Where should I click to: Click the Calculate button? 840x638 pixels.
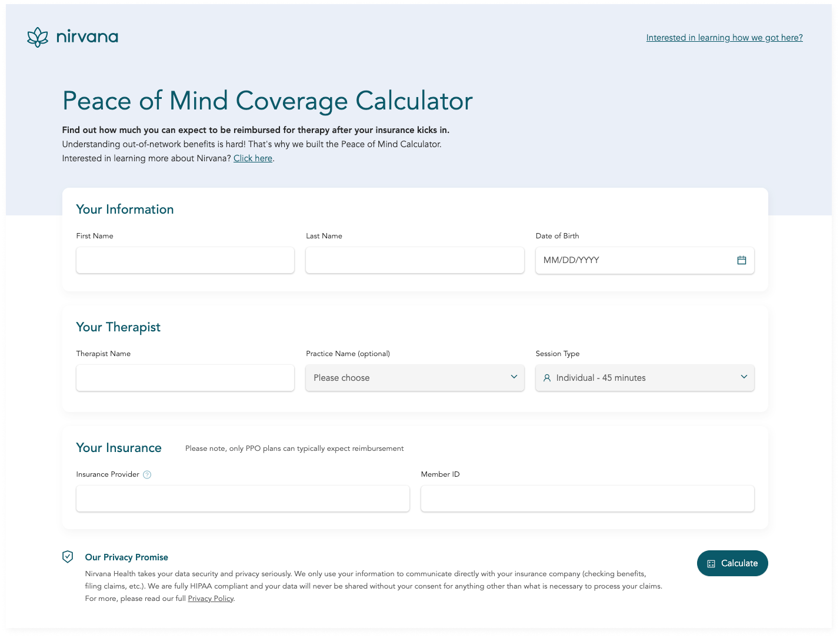pyautogui.click(x=732, y=563)
